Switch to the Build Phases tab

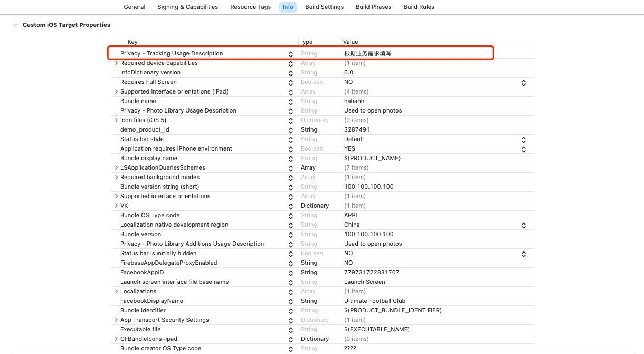[x=374, y=7]
